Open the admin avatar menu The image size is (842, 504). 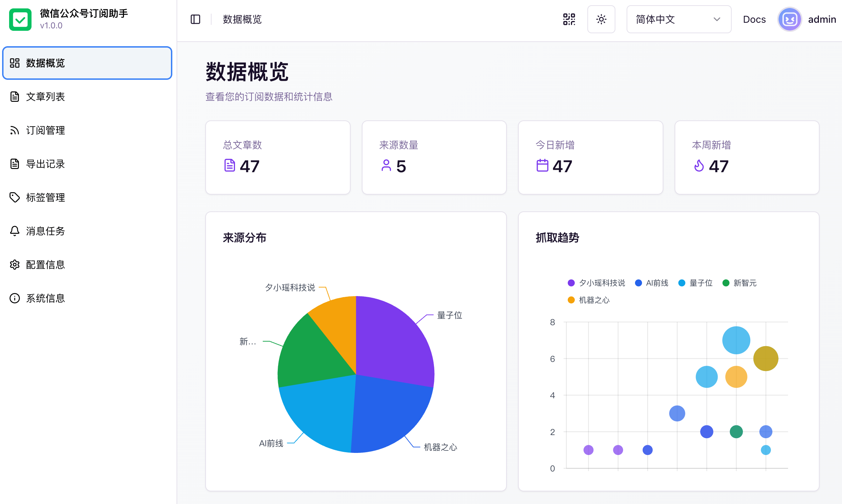tap(790, 20)
